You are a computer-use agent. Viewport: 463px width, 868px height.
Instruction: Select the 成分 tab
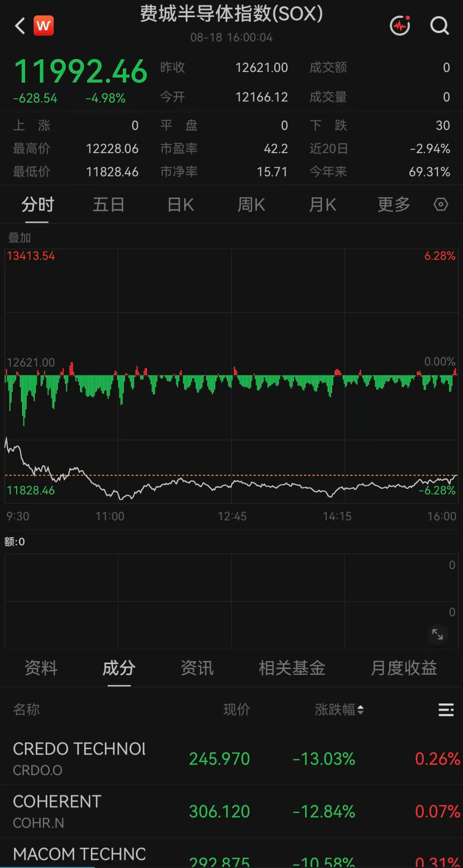119,668
